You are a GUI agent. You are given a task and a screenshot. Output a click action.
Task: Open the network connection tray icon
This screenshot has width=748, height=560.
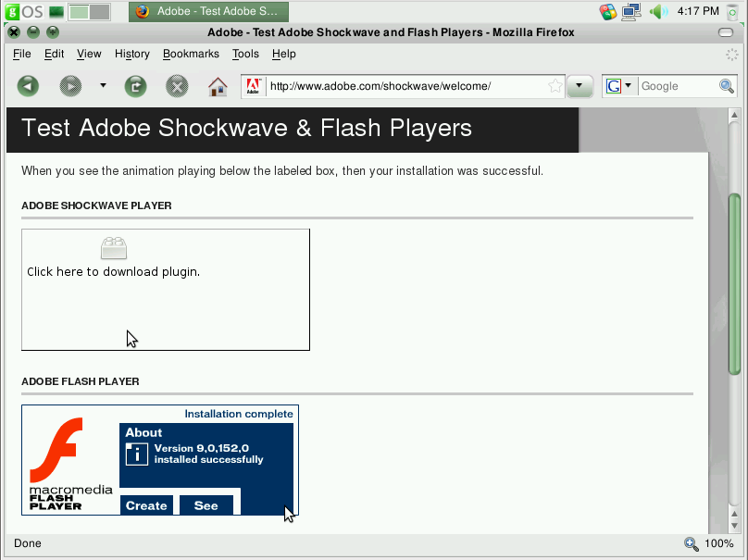(x=631, y=11)
